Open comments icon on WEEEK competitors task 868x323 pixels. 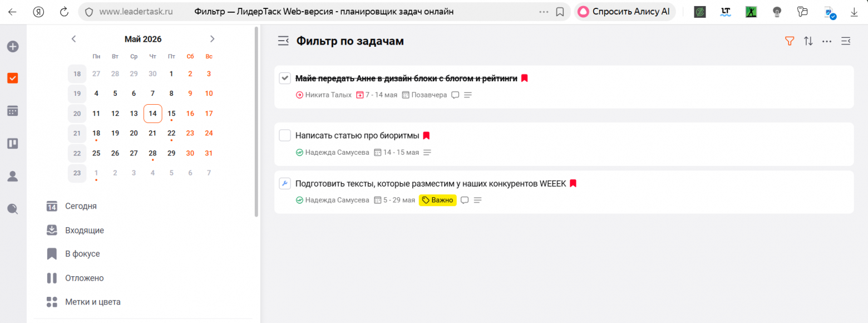coord(465,200)
